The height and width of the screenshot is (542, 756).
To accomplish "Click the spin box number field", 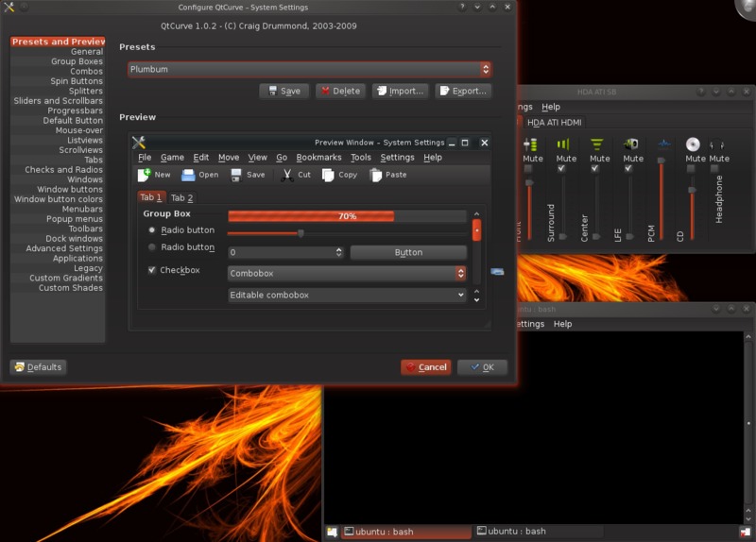I will [281, 252].
